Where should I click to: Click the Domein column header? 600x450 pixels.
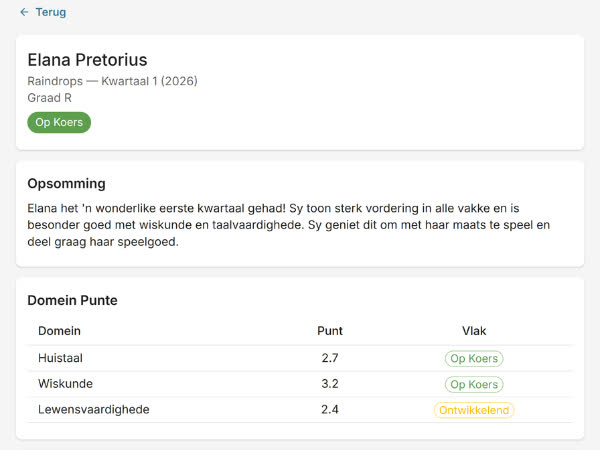coord(60,331)
